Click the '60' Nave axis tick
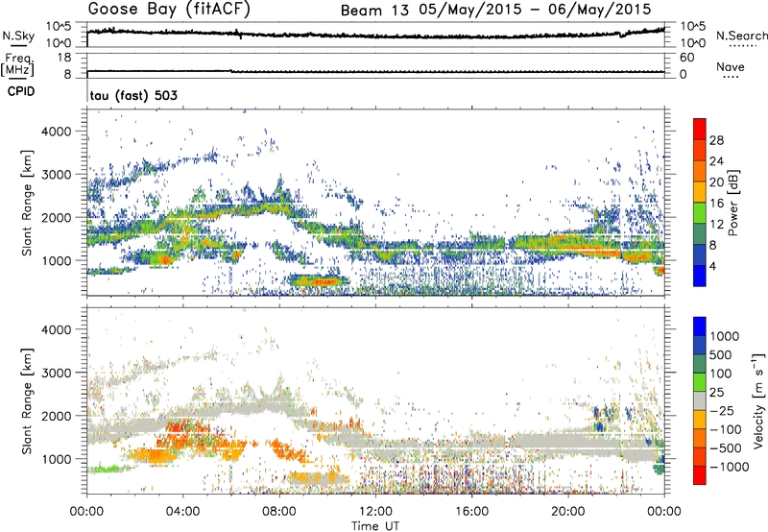 [687, 58]
